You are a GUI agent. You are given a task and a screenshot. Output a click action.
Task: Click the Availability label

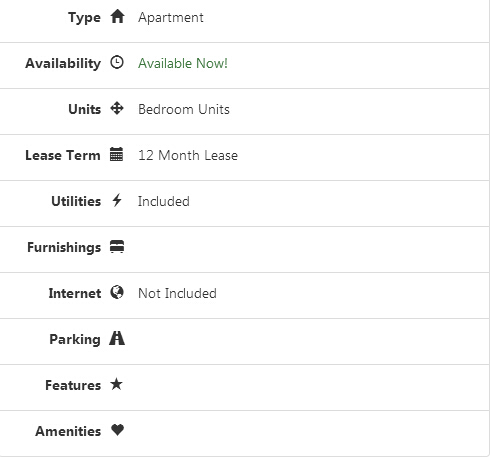pos(63,63)
